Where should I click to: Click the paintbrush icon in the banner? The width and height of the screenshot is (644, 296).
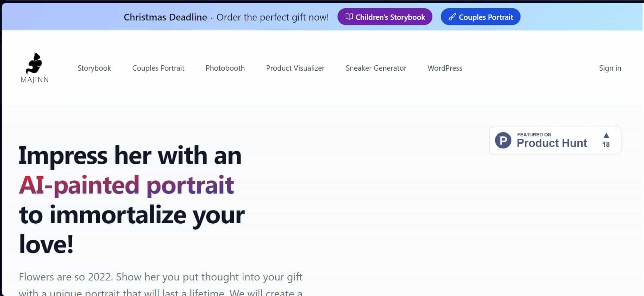pyautogui.click(x=452, y=17)
